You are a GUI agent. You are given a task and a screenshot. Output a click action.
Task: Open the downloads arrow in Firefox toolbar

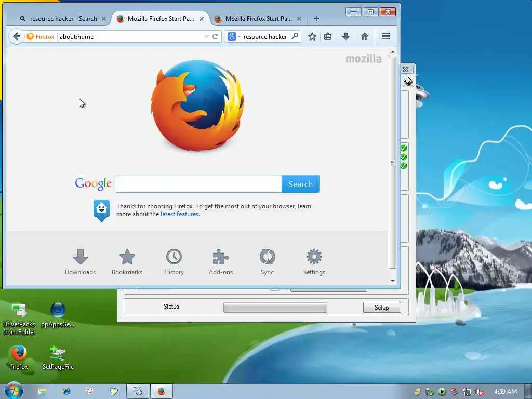345,37
